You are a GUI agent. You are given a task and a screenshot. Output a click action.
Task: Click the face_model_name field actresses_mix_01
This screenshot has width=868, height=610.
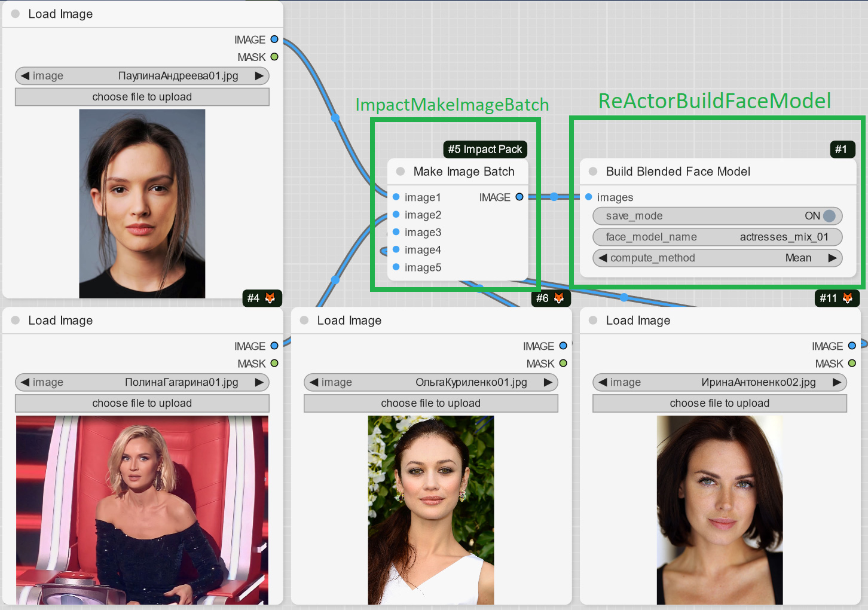coord(717,237)
